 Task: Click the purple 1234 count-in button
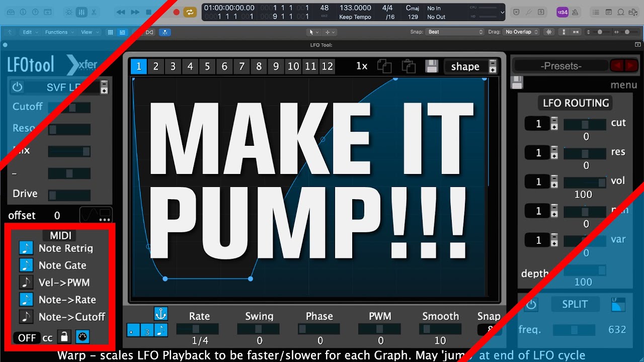point(562,12)
